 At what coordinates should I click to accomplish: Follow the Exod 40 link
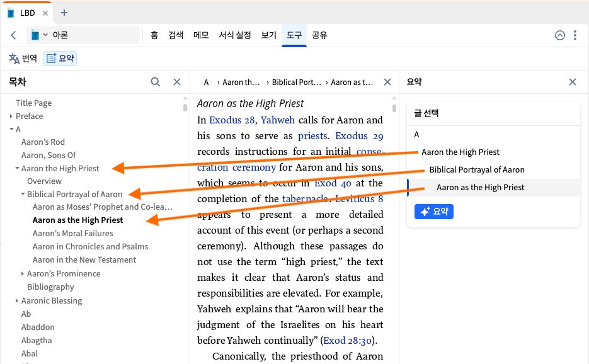333,183
